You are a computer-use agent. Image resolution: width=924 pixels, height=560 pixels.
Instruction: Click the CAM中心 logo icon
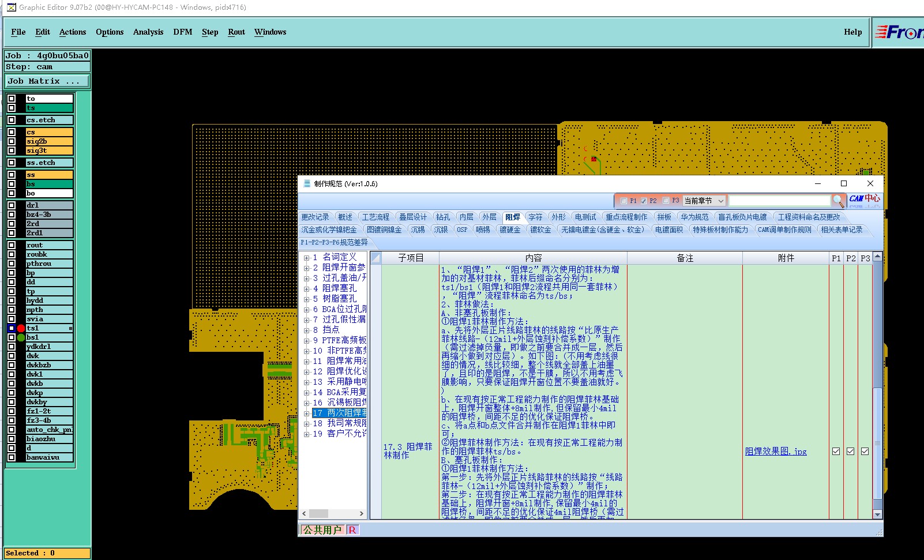(864, 199)
